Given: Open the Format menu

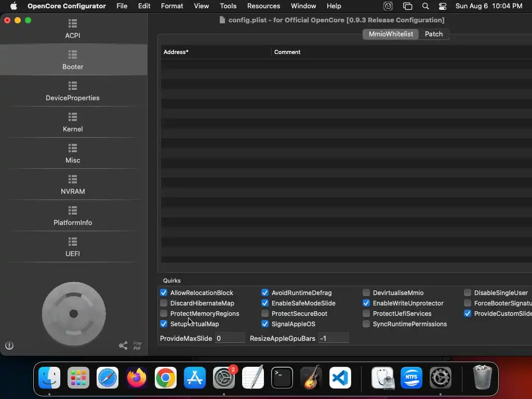Looking at the screenshot, I should coord(172,6).
